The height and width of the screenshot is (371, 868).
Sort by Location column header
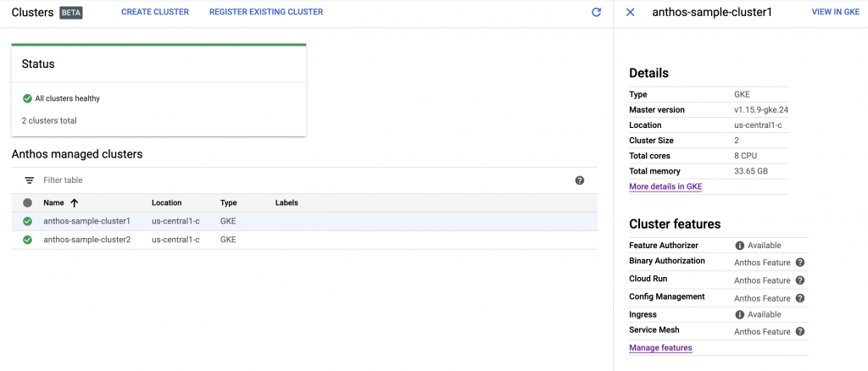167,203
